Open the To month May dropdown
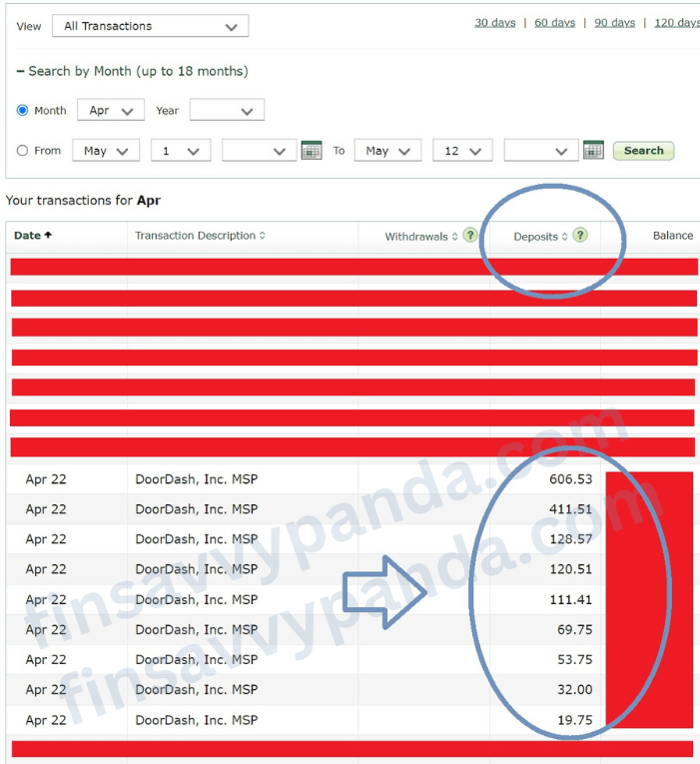 pyautogui.click(x=387, y=151)
